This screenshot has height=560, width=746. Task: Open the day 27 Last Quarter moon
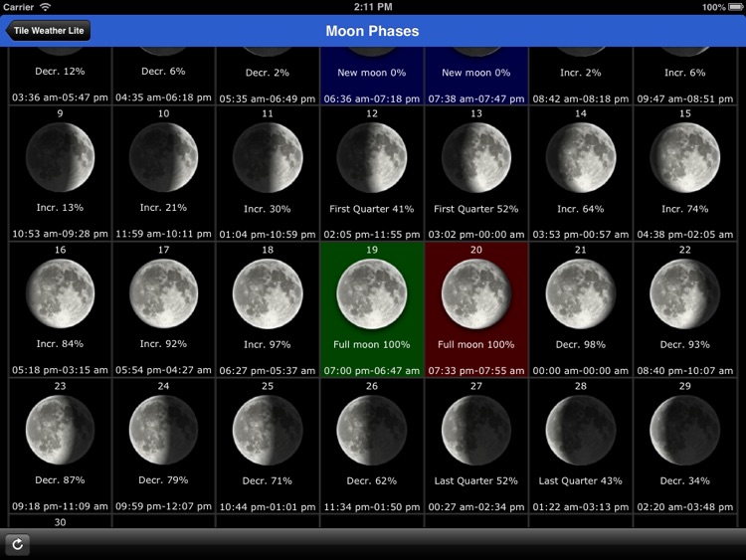click(x=476, y=431)
